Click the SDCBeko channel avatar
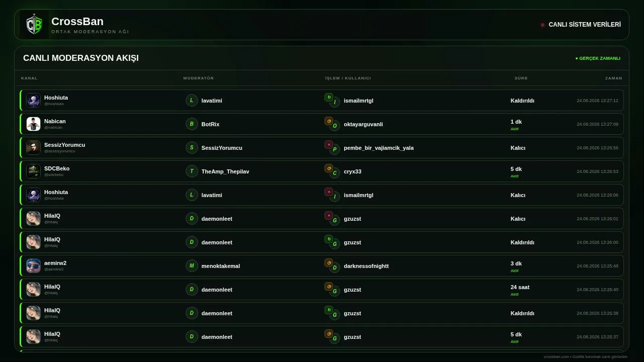Screen dimensions: 644x362 coord(33,171)
